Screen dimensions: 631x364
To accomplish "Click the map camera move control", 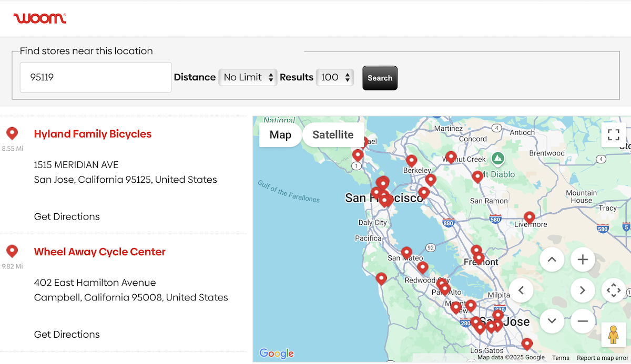I will pos(614,290).
